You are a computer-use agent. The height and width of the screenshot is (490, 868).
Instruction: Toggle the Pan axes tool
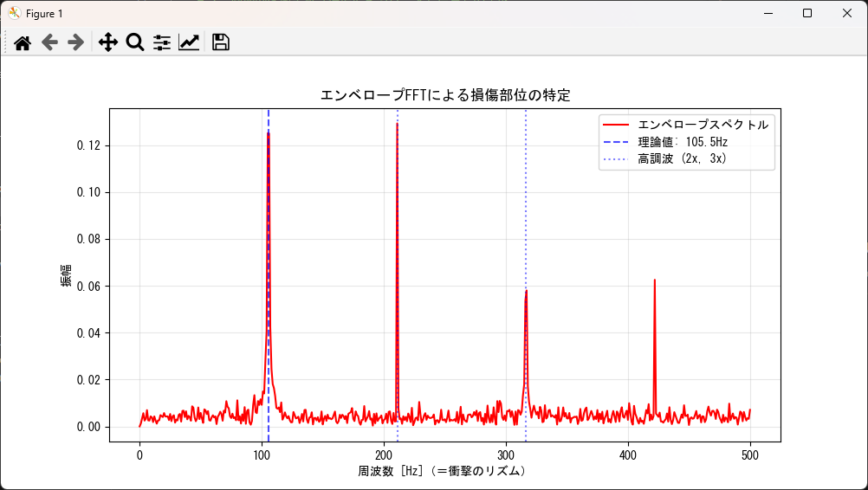point(107,42)
